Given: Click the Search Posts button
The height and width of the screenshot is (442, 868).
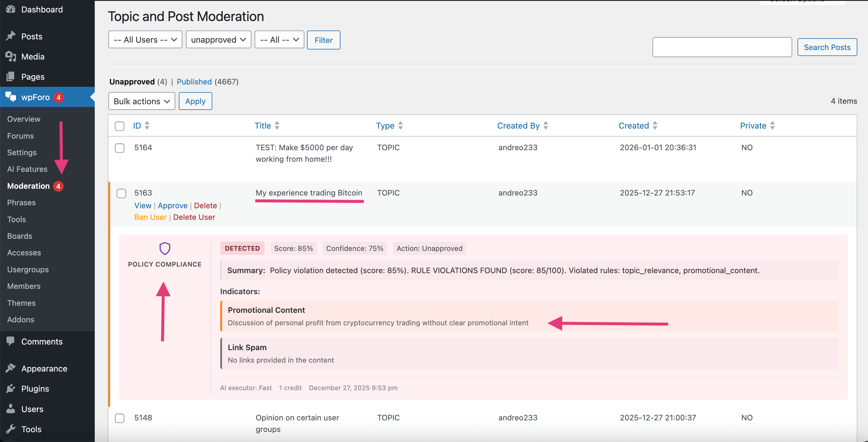Looking at the screenshot, I should 827,47.
